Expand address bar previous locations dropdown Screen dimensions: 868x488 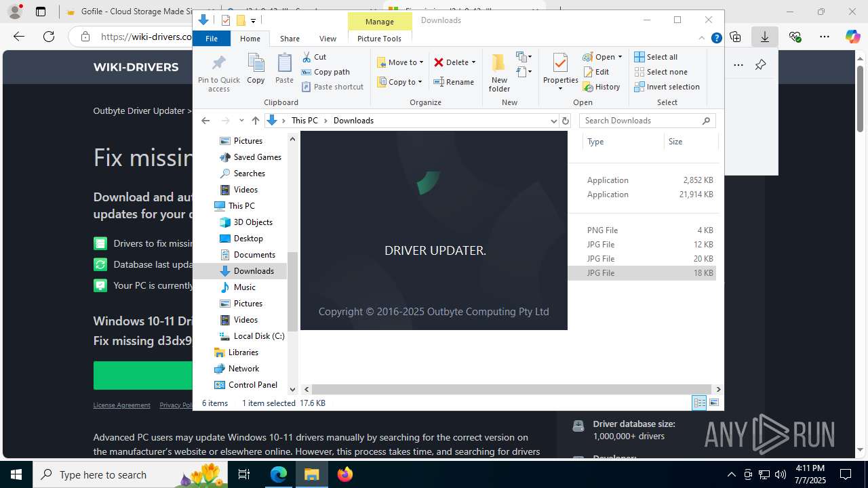tap(553, 121)
